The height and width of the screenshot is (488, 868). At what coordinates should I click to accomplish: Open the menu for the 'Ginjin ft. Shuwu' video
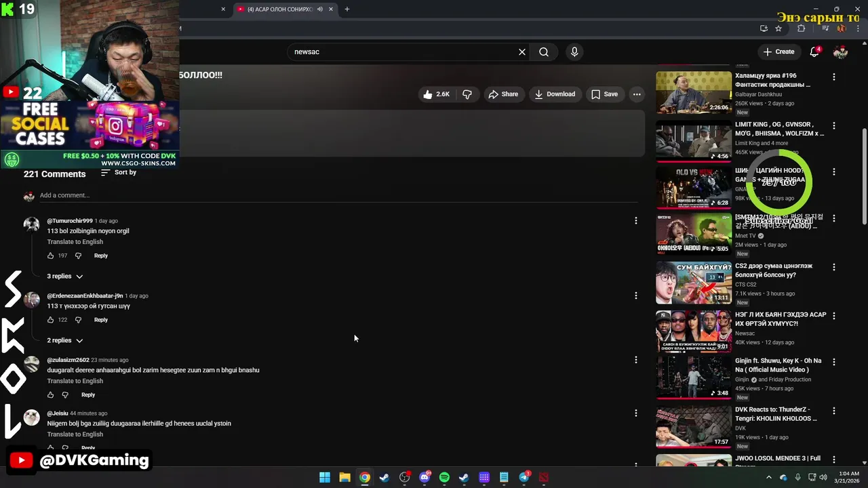833,363
